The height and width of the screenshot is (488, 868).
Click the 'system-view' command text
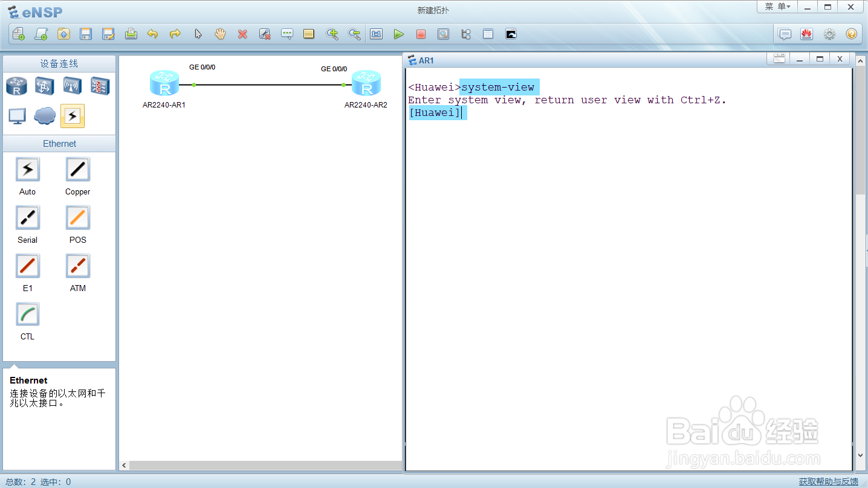click(x=498, y=88)
